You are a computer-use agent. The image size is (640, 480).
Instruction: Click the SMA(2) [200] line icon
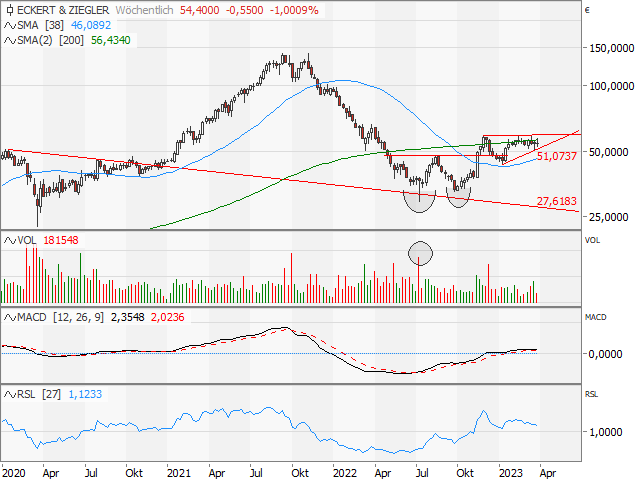10,40
